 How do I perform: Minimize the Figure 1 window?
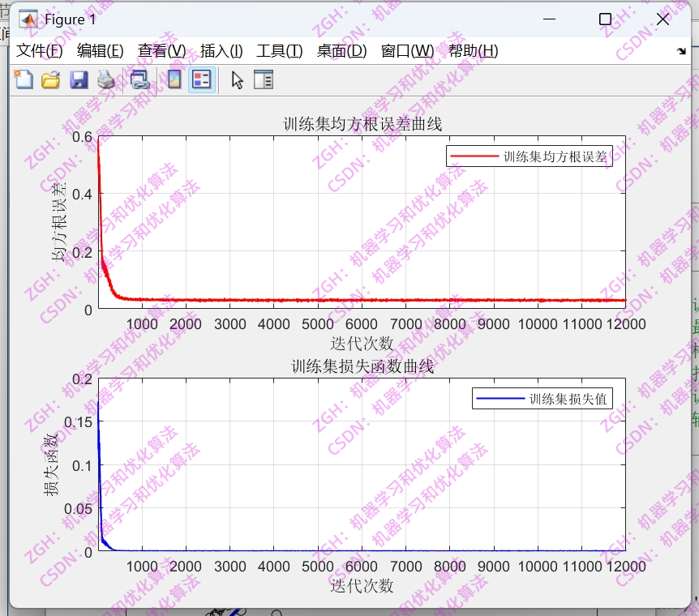(x=549, y=19)
